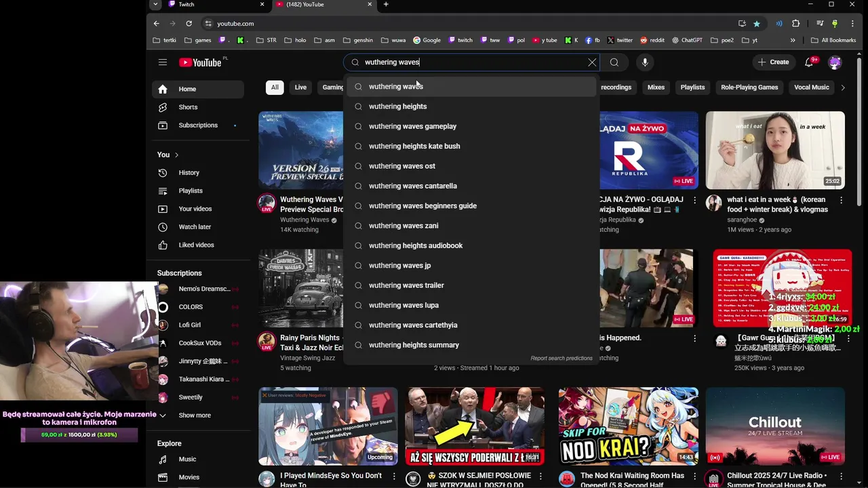The width and height of the screenshot is (868, 488).
Task: Expand subscriptions with Show more
Action: [197, 415]
